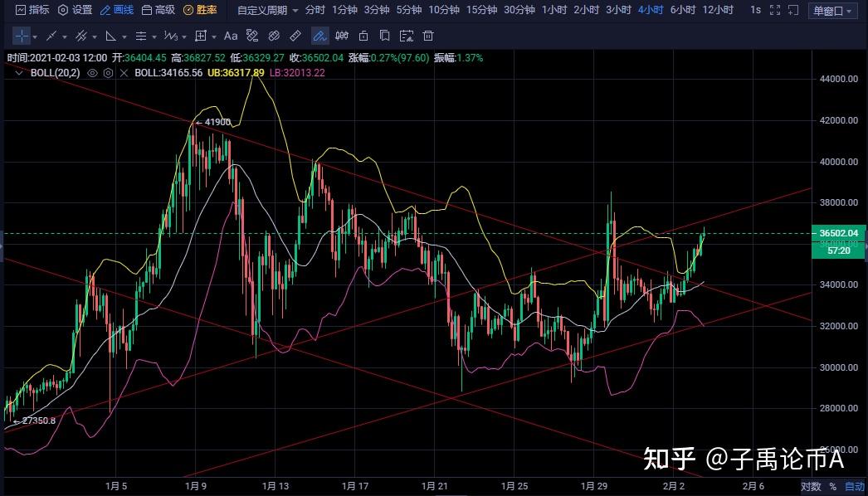Click the hide drawings icon

tap(407, 36)
